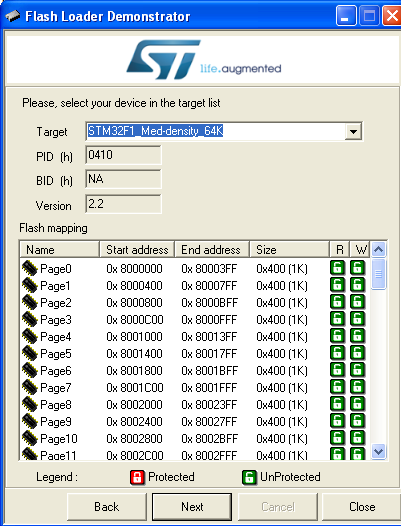Click Page5 write protection lock icon

[x=357, y=353]
